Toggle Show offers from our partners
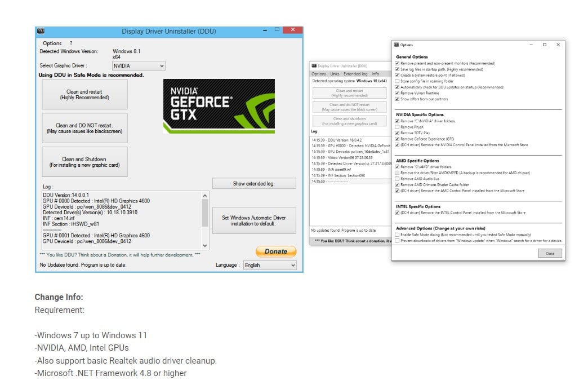Viewport: 588px width, 389px height. point(397,99)
